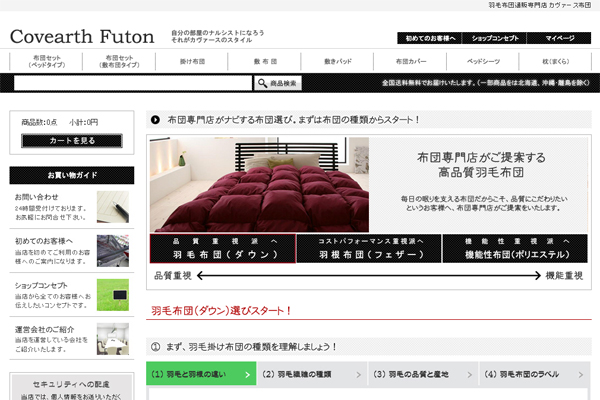This screenshot has height=400, width=600.
Task: Click the ショップコンセプト green grass thumbnail
Action: [112, 297]
